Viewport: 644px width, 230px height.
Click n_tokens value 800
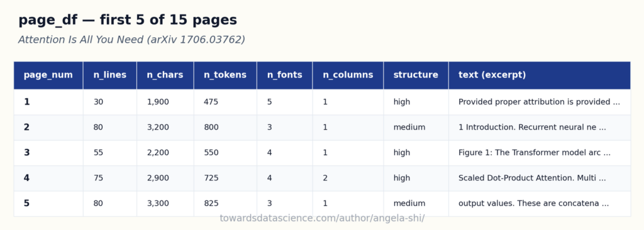click(x=211, y=127)
